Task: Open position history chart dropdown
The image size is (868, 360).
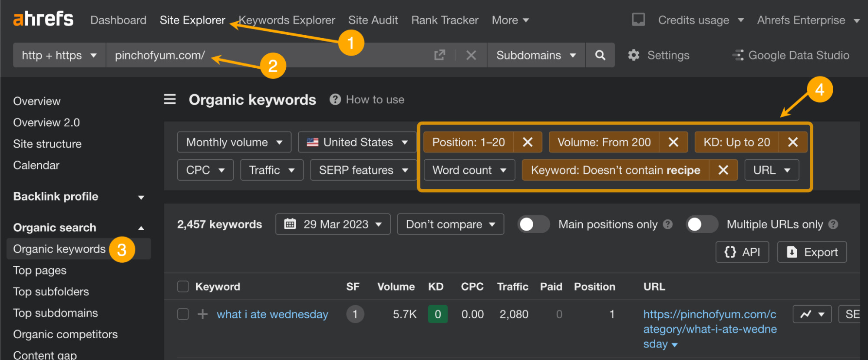Action: point(812,314)
